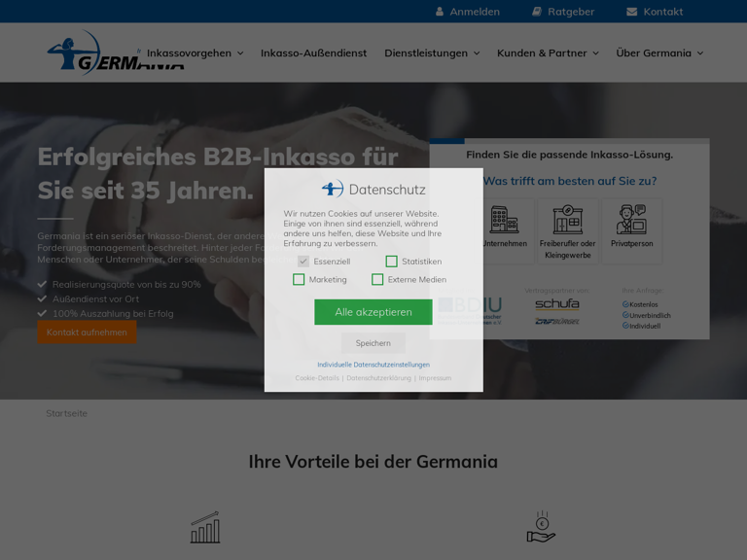
Task: Enable the Externe Medien checkbox
Action: click(377, 280)
